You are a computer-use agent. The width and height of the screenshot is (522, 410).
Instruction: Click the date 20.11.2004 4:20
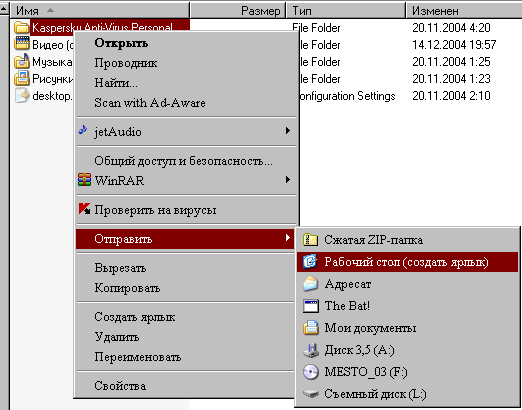[451, 28]
